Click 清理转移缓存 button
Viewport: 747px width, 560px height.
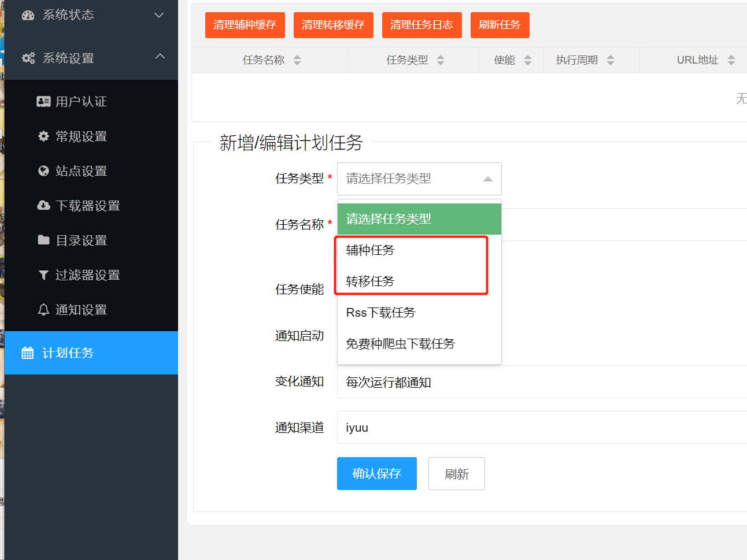point(334,25)
